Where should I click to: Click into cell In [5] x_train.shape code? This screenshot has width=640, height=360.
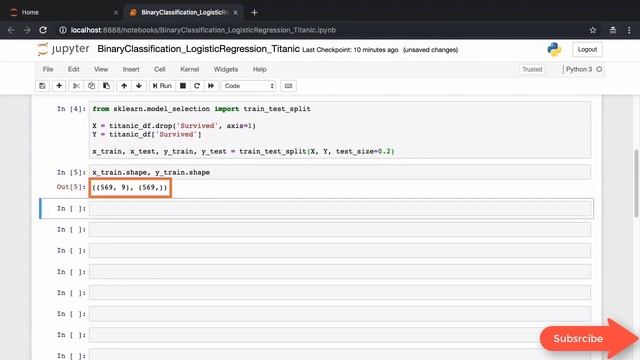tap(340, 172)
